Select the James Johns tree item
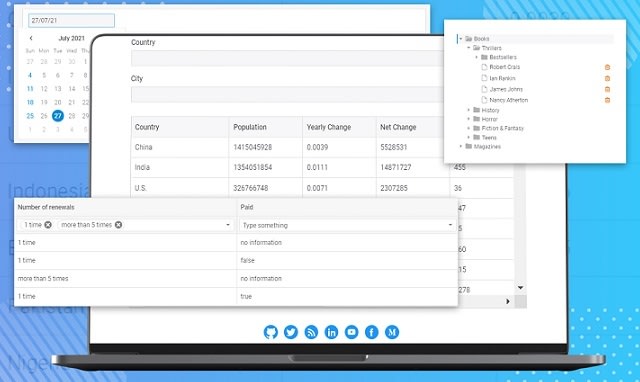This screenshot has height=382, width=640. pos(506,89)
